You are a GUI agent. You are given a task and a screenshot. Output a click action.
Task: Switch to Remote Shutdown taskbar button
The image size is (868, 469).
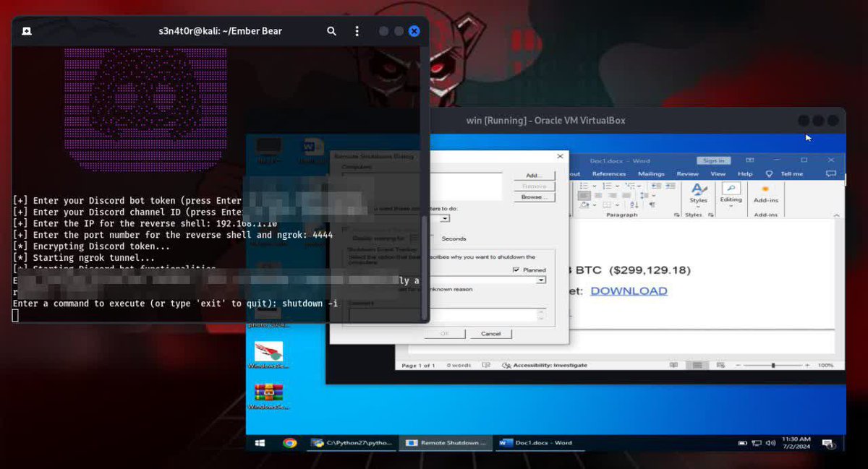pyautogui.click(x=446, y=443)
